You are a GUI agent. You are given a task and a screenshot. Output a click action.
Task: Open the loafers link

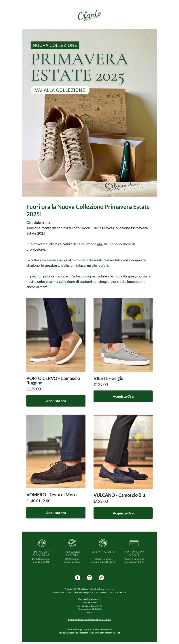click(103, 266)
